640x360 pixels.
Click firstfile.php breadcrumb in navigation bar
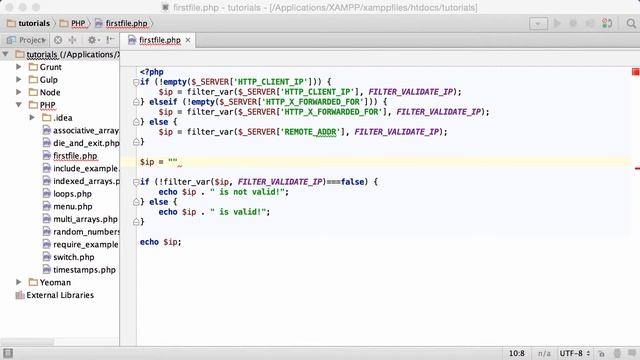coord(121,24)
